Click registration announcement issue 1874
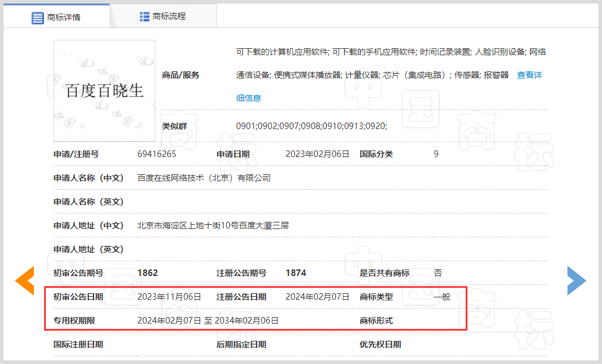Viewport: 602px width, 364px height. [x=296, y=273]
